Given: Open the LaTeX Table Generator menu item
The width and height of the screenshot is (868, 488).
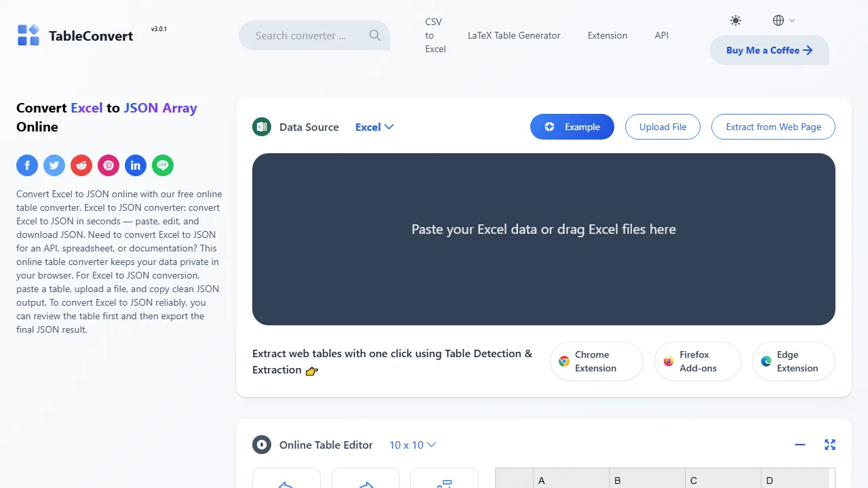Looking at the screenshot, I should [513, 35].
